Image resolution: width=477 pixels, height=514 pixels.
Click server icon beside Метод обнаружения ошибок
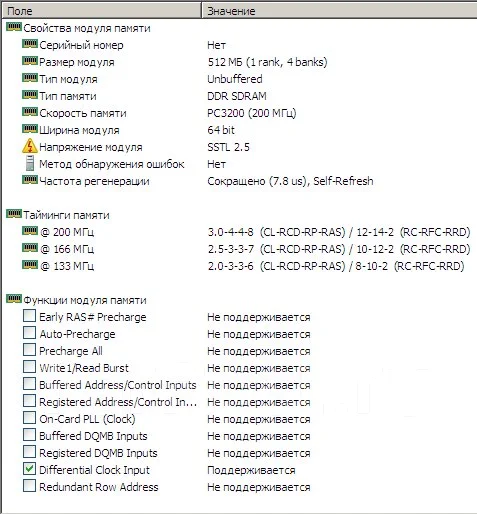tap(30, 163)
